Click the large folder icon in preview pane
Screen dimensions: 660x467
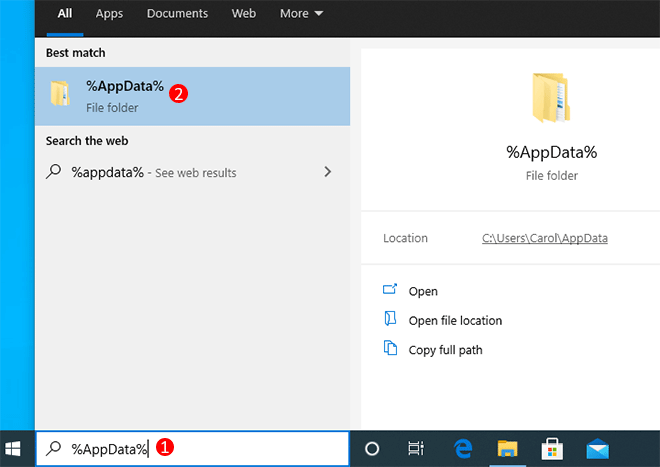(x=551, y=98)
